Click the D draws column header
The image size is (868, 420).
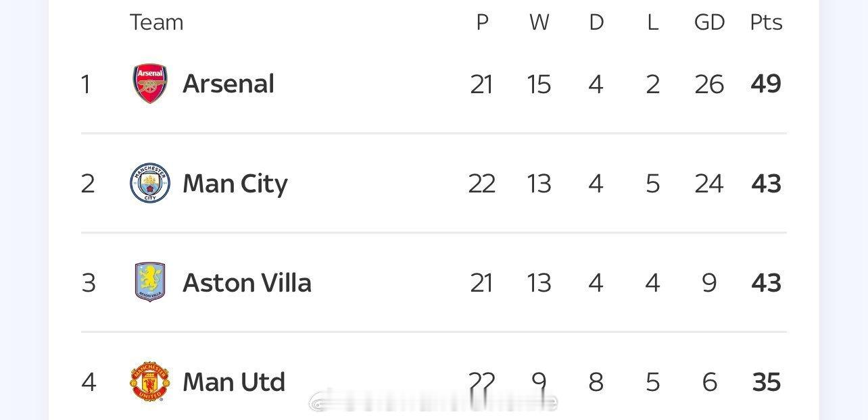click(596, 22)
